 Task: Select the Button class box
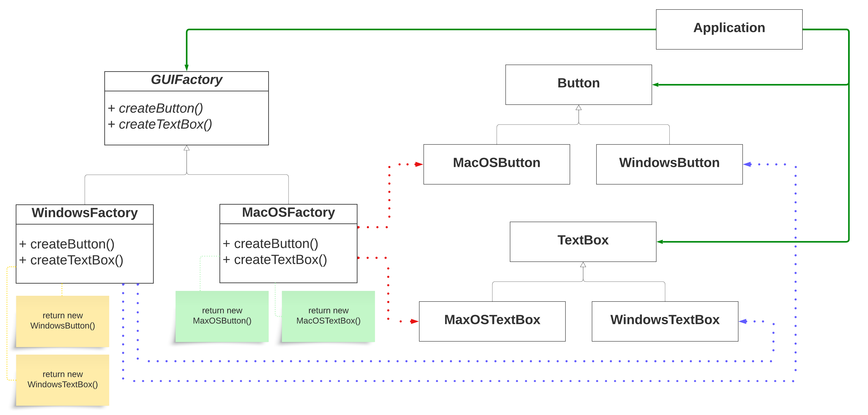point(578,85)
